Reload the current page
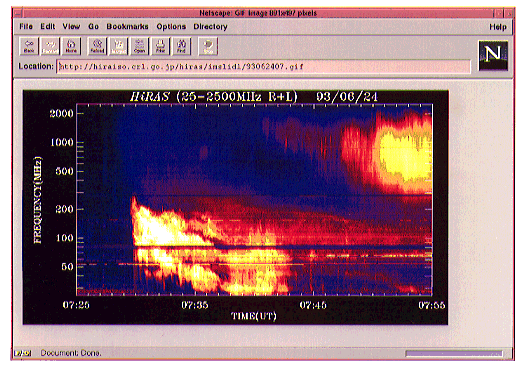This screenshot has height=369, width=520. click(x=97, y=46)
